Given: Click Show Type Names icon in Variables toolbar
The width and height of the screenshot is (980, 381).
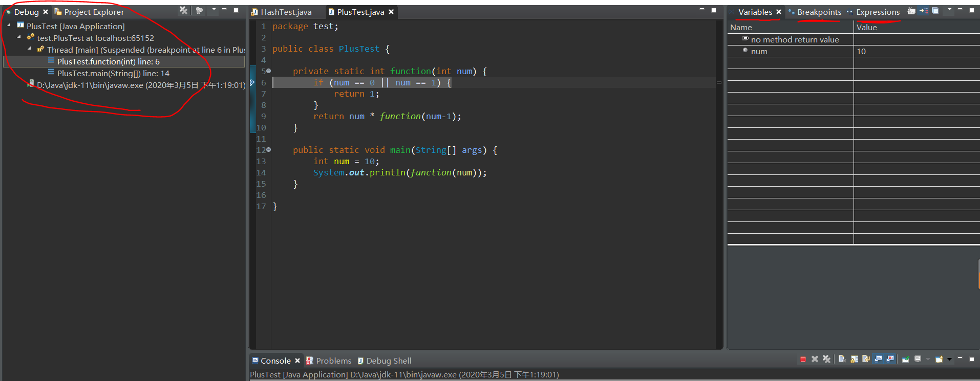Looking at the screenshot, I should pyautogui.click(x=911, y=11).
